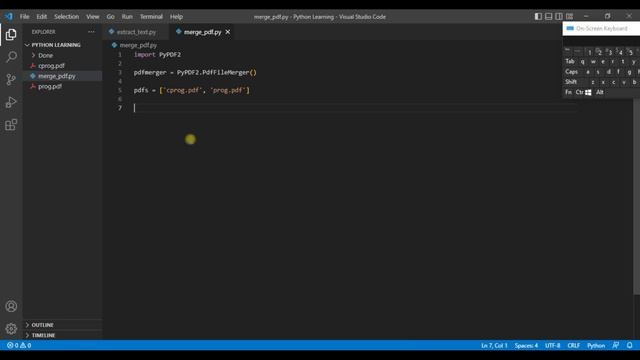This screenshot has width=640, height=360.
Task: Click the Spaces: 4 indentation setting
Action: click(x=526, y=345)
